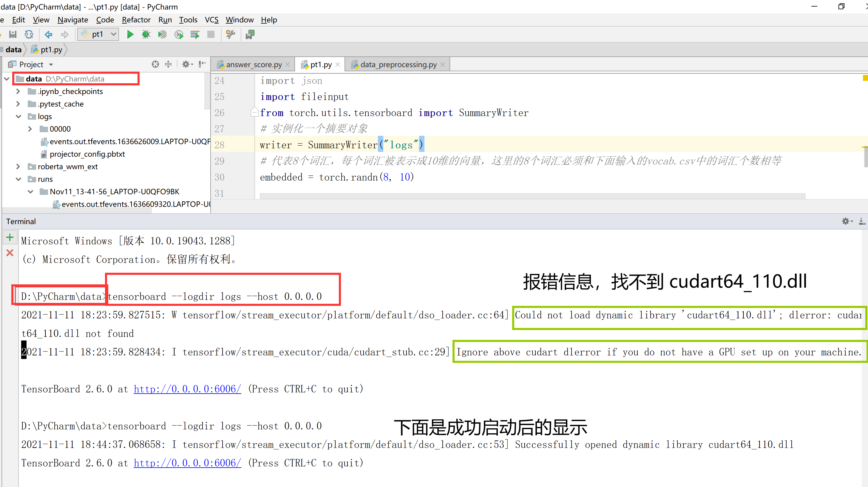Expand the roberta_wwm_ext folder
Image resolution: width=868 pixels, height=487 pixels.
coord(18,167)
